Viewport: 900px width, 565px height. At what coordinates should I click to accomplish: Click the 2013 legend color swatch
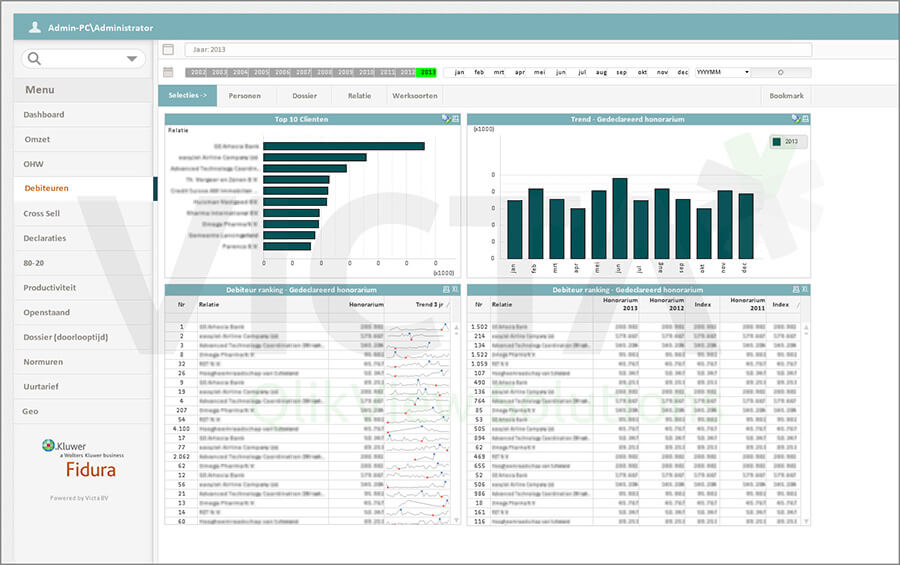tap(777, 141)
